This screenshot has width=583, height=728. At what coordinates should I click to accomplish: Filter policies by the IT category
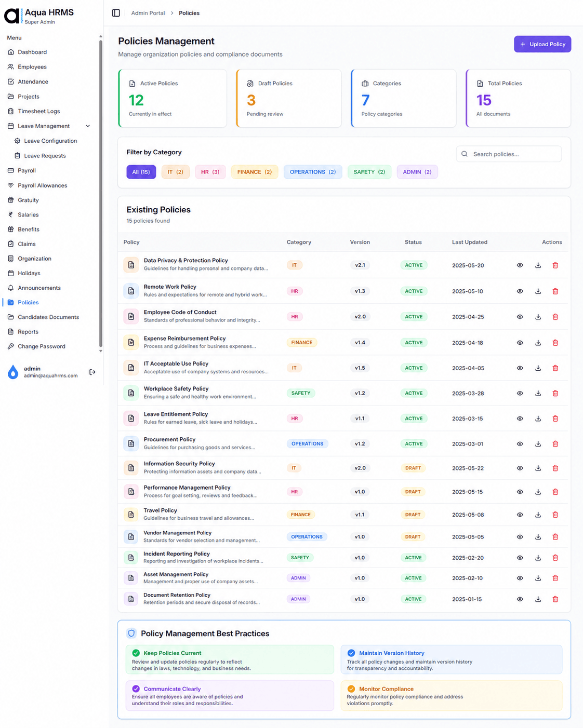[x=176, y=172]
